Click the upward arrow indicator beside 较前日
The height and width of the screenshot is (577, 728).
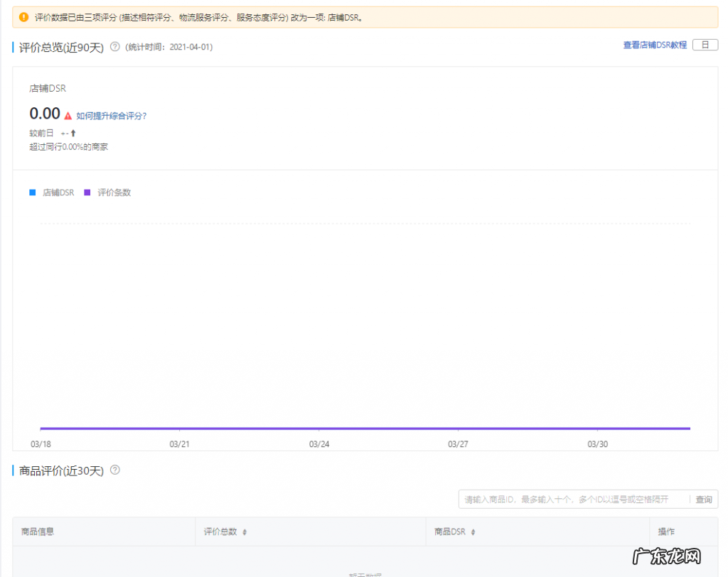[74, 133]
